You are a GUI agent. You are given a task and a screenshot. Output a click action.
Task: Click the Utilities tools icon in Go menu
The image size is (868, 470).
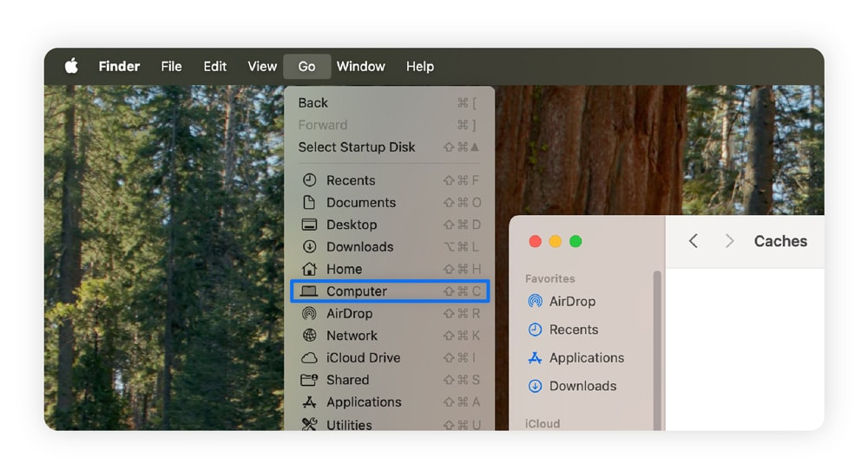click(x=310, y=424)
